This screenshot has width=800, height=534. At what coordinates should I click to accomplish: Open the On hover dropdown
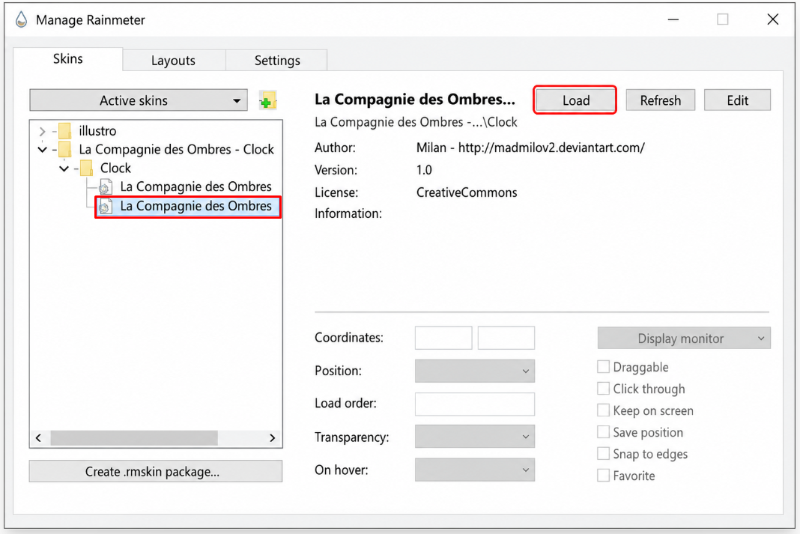(474, 470)
